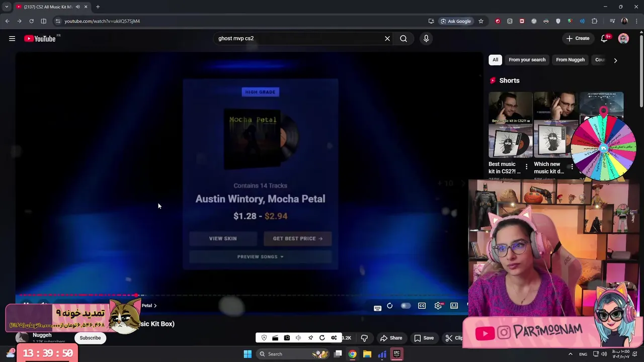Select the 'From Nuggeh' chip
Viewport: 644px width, 362px height.
point(570,60)
